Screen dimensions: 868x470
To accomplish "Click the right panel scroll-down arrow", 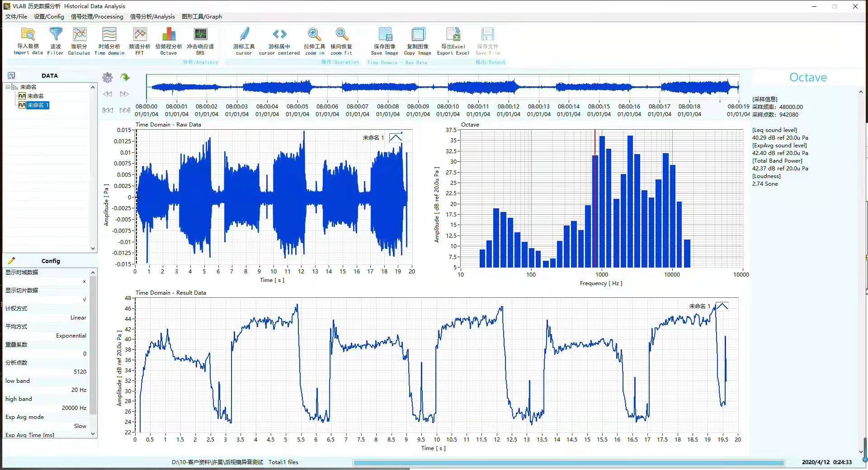I will click(x=861, y=451).
